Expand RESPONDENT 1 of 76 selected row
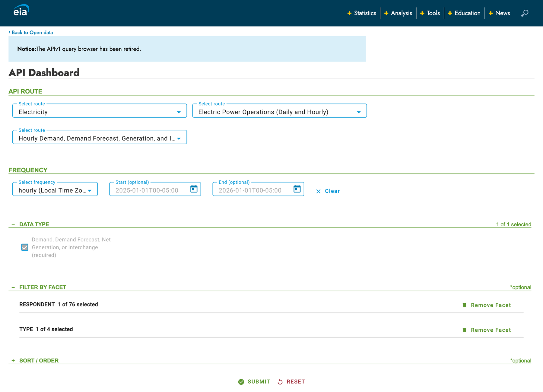This screenshot has width=543, height=392. [59, 304]
